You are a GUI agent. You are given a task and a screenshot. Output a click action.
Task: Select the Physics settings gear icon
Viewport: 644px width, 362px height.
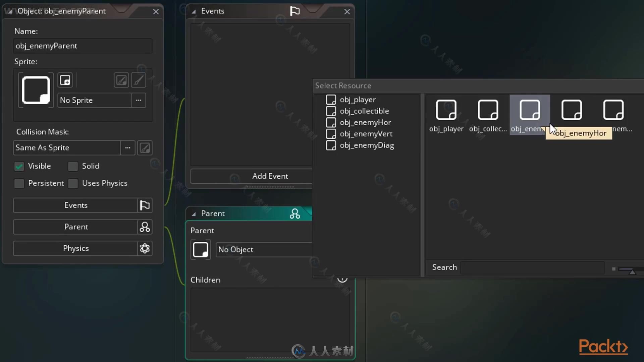(145, 248)
